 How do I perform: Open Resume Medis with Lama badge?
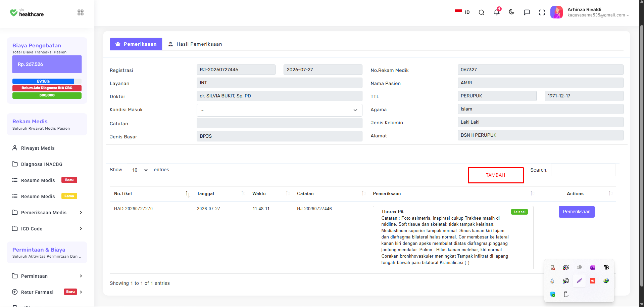[x=44, y=196]
